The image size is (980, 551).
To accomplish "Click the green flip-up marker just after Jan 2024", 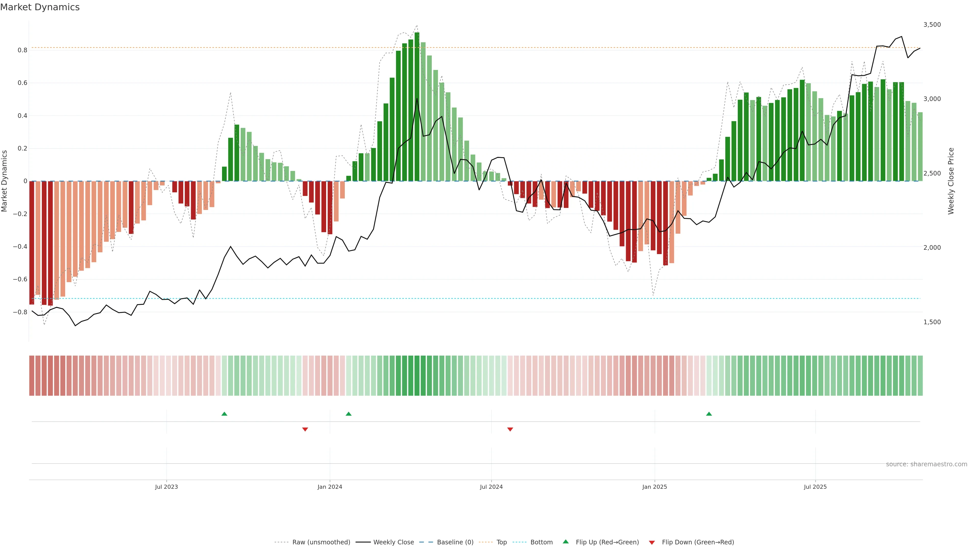I will [348, 414].
